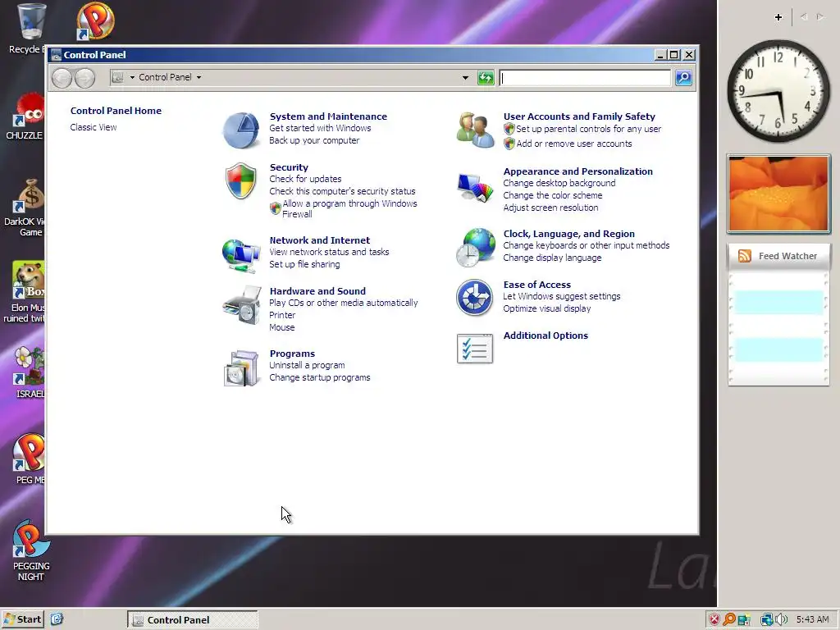Open the ISRAEL flower desktop shortcut

[x=29, y=372]
